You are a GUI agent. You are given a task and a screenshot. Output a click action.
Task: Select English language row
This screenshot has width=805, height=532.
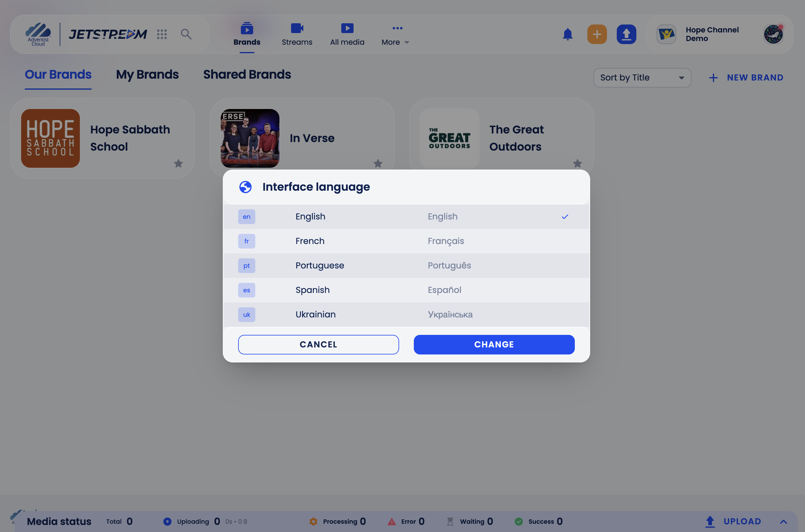click(x=406, y=216)
